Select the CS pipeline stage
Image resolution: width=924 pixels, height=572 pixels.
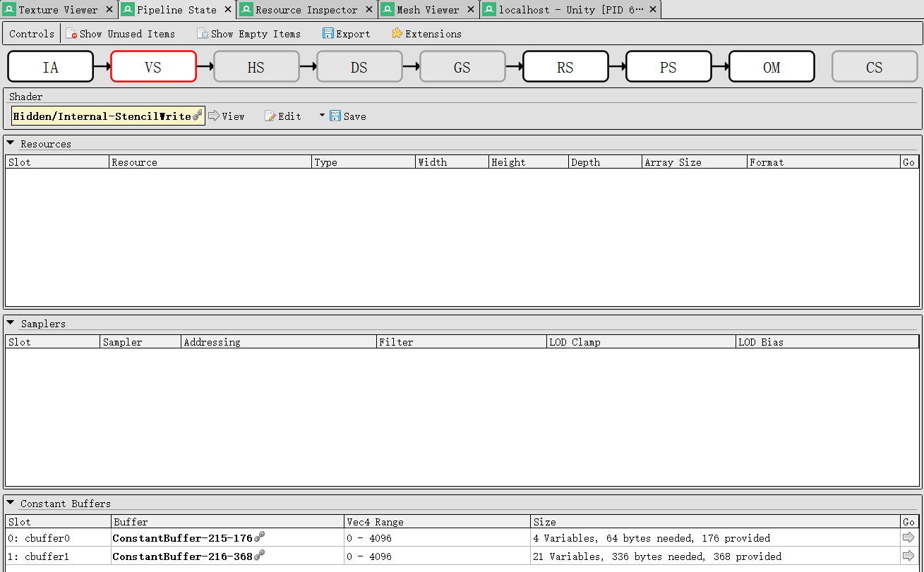click(875, 67)
